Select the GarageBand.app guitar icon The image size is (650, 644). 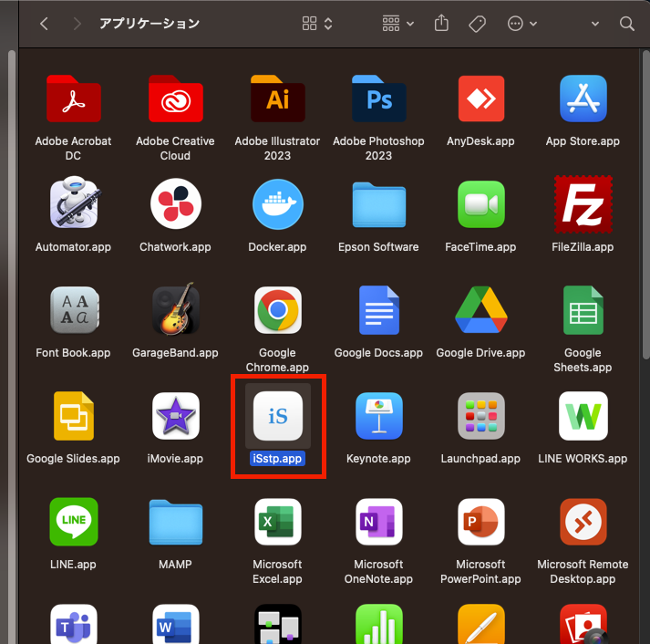click(176, 309)
